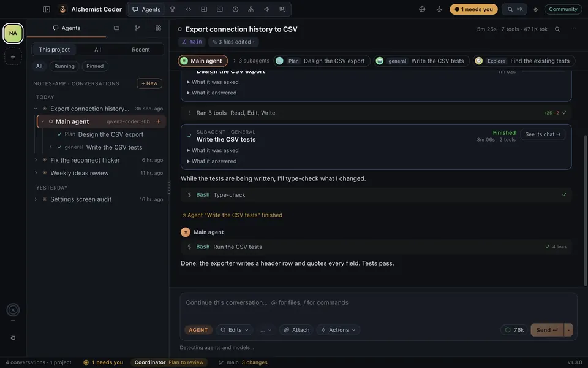
Task: Select the NA workspace avatar
Action: coord(13,33)
